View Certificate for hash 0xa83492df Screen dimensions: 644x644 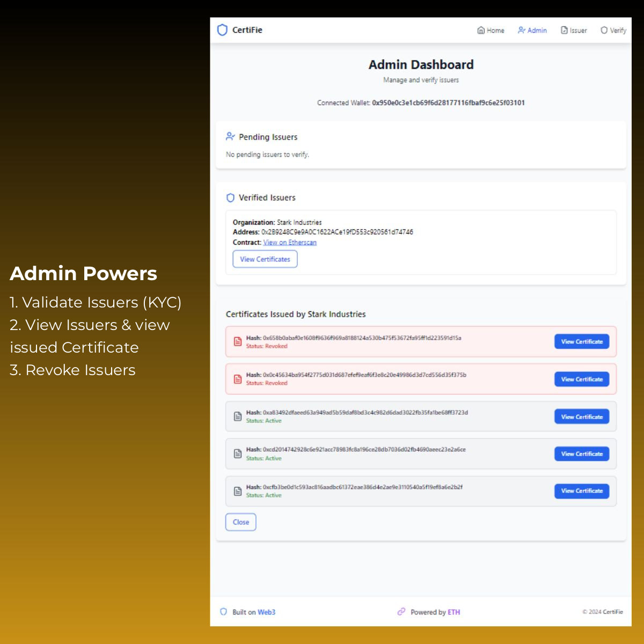[582, 417]
